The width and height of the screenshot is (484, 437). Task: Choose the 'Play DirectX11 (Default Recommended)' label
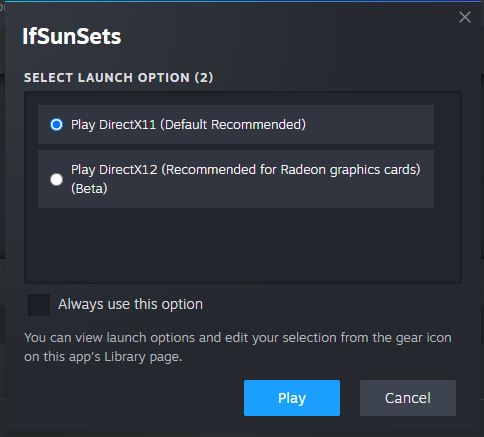188,125
